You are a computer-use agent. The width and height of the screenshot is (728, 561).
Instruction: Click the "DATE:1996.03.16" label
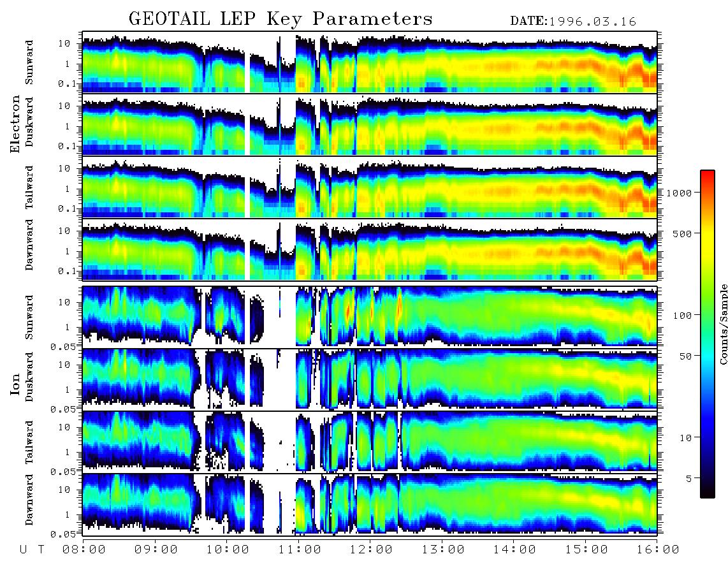[573, 22]
